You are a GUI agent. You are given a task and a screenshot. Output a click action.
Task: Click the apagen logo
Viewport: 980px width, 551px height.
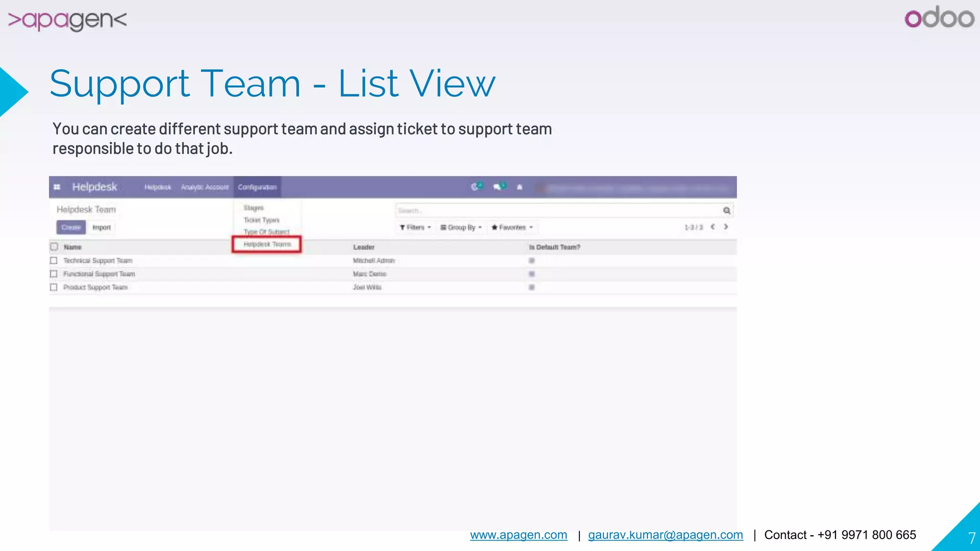[x=67, y=20]
